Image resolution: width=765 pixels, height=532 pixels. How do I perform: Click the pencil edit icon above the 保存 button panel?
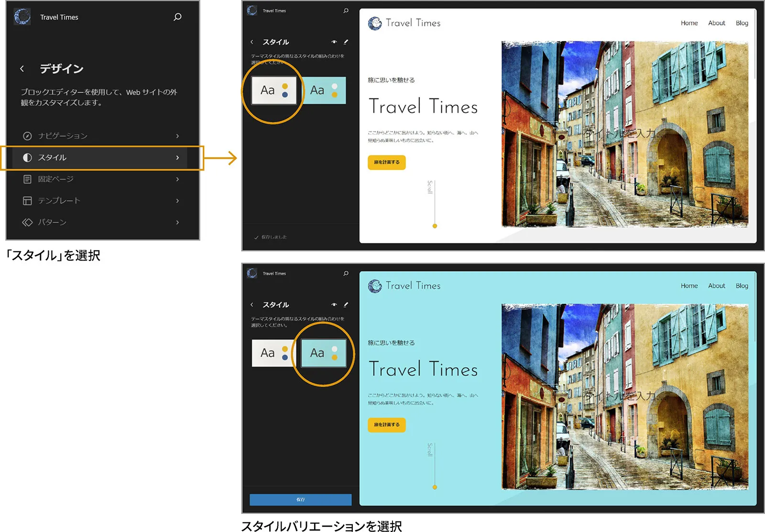click(346, 304)
